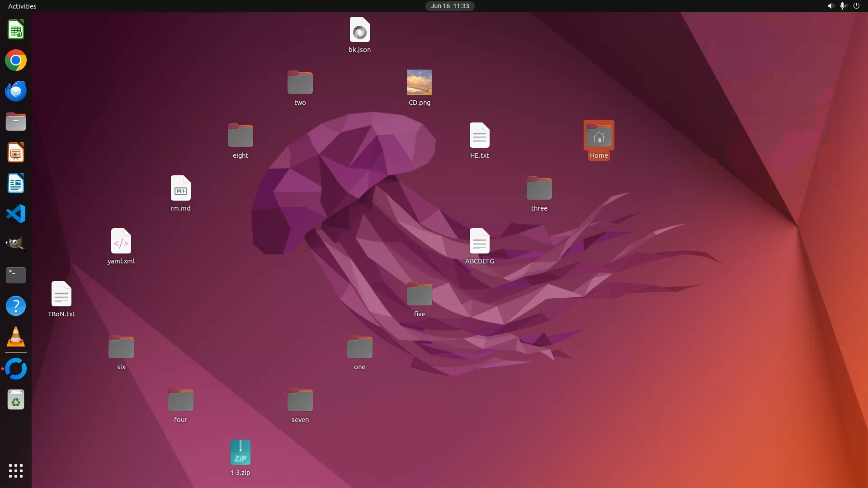Open the Trash in the dock
The image size is (868, 488).
click(x=16, y=400)
